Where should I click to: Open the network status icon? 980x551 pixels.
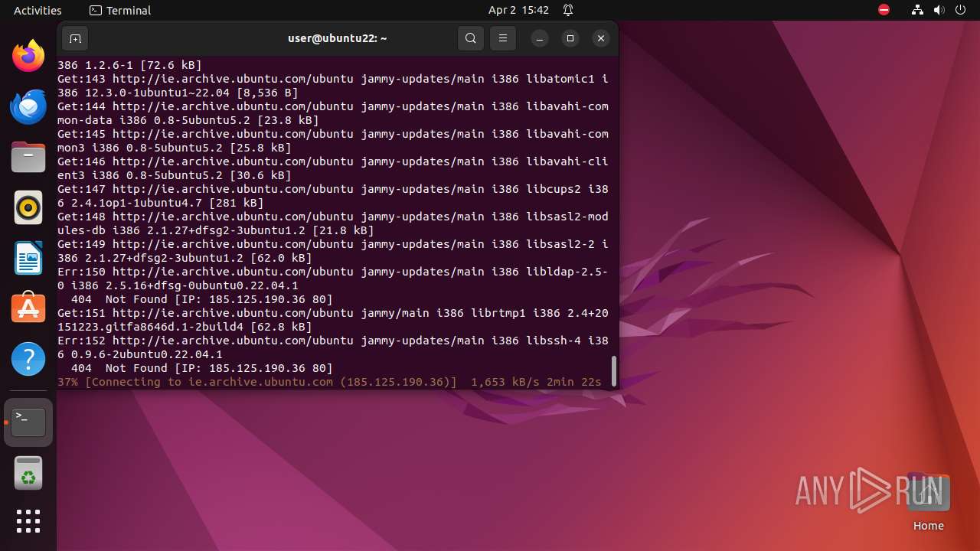pyautogui.click(x=917, y=10)
